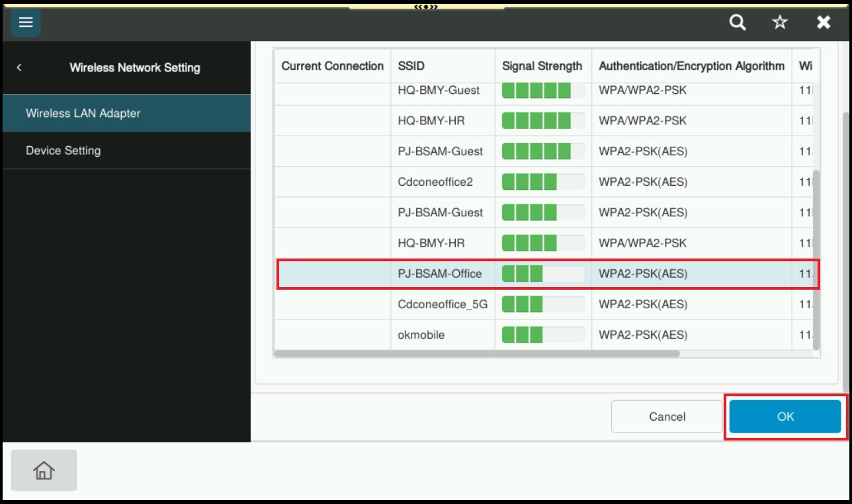Viewport: 852px width, 504px height.
Task: Select the okmobile SSID
Action: click(421, 335)
